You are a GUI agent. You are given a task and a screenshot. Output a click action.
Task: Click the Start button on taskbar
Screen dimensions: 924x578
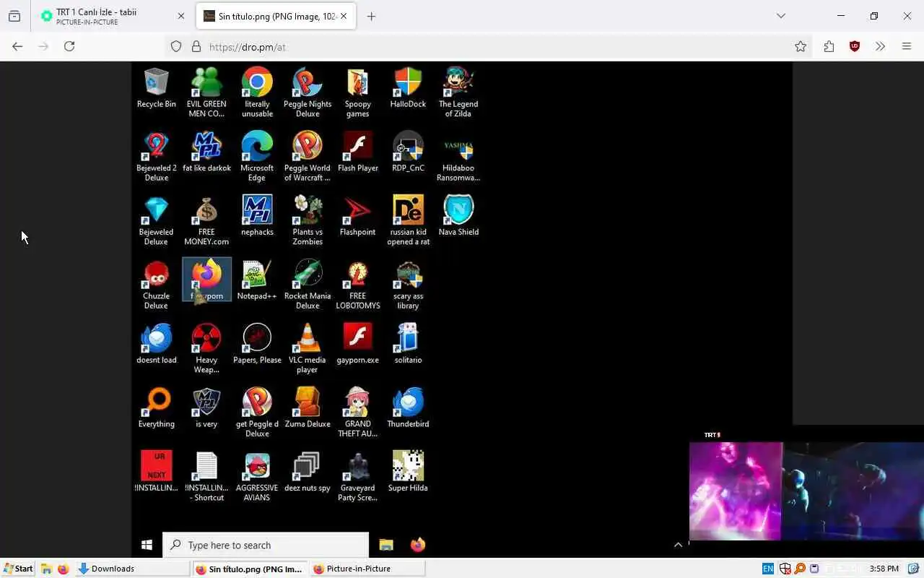pos(18,569)
